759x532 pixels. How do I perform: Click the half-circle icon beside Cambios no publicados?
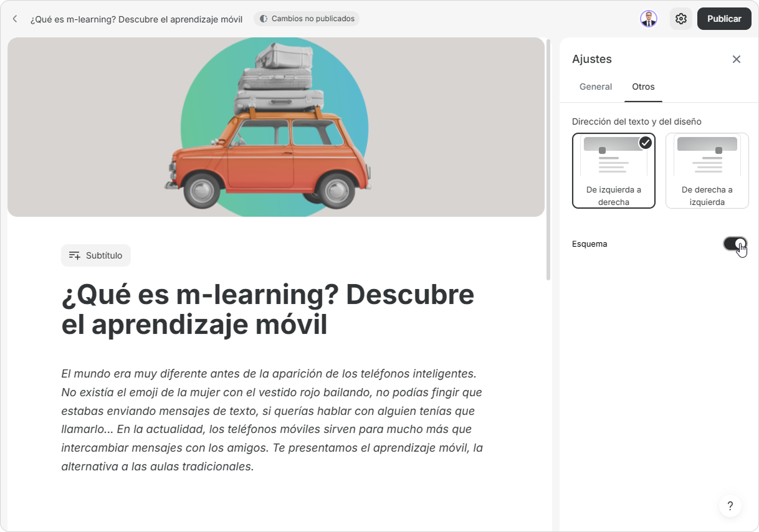pos(263,19)
